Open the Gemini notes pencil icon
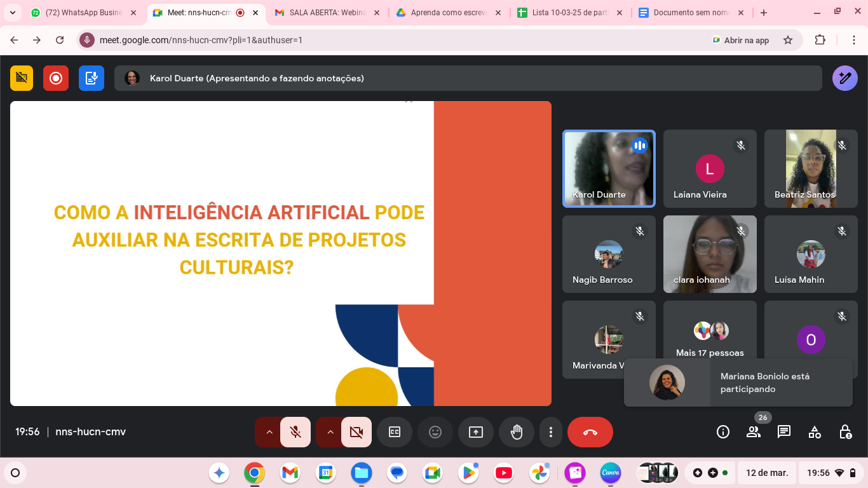Viewport: 868px width, 488px height. click(844, 78)
